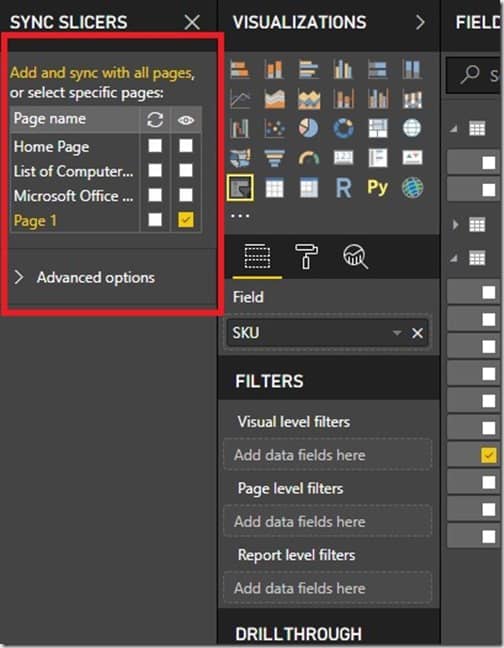Open the Format paint roller tab
504x648 pixels.
click(x=306, y=256)
